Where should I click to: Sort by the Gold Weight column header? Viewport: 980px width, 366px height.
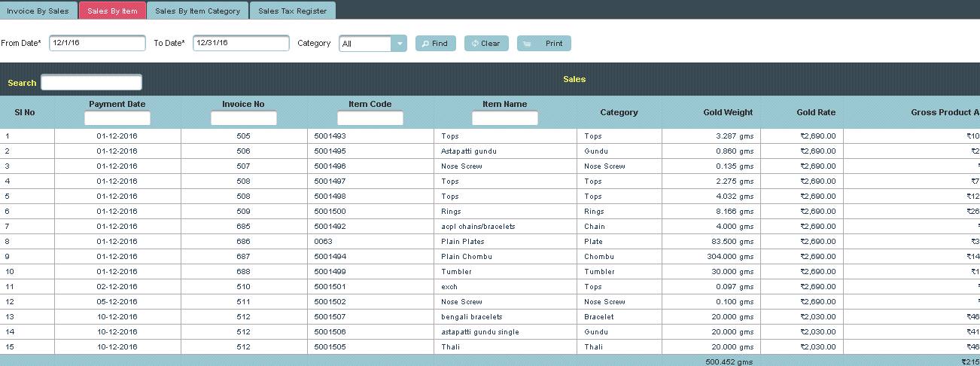tap(727, 112)
